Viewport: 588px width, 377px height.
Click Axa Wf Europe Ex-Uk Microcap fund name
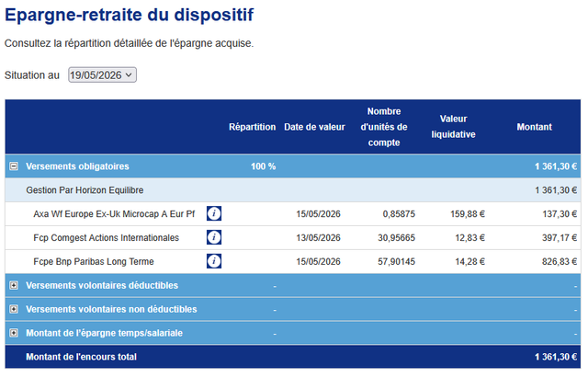click(x=114, y=214)
